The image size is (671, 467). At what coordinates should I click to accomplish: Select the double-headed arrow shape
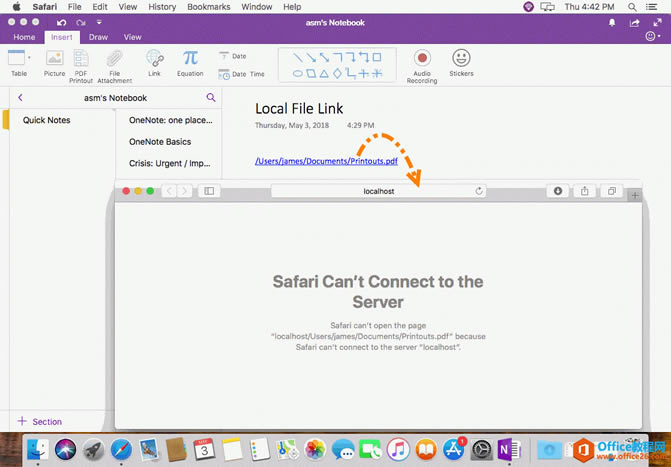(324, 57)
